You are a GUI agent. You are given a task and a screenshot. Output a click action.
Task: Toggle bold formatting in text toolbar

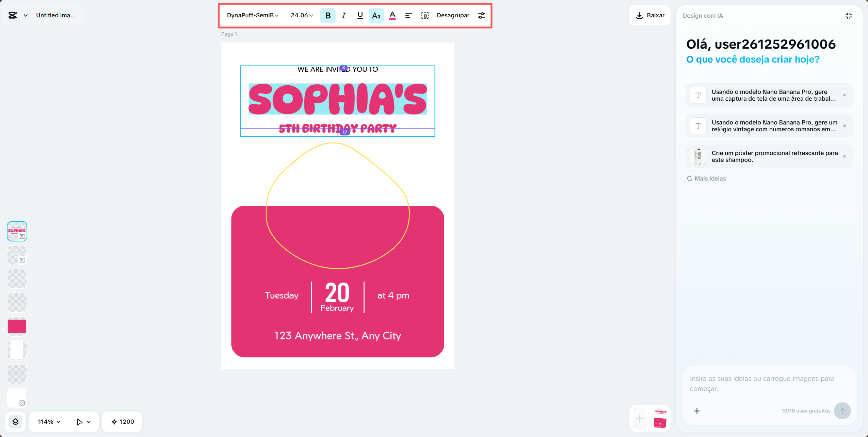click(328, 16)
